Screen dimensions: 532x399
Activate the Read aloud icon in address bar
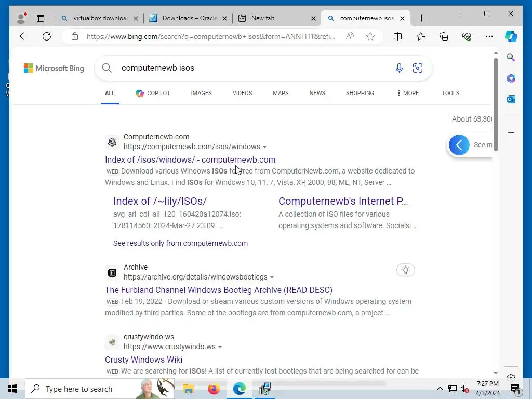click(350, 36)
